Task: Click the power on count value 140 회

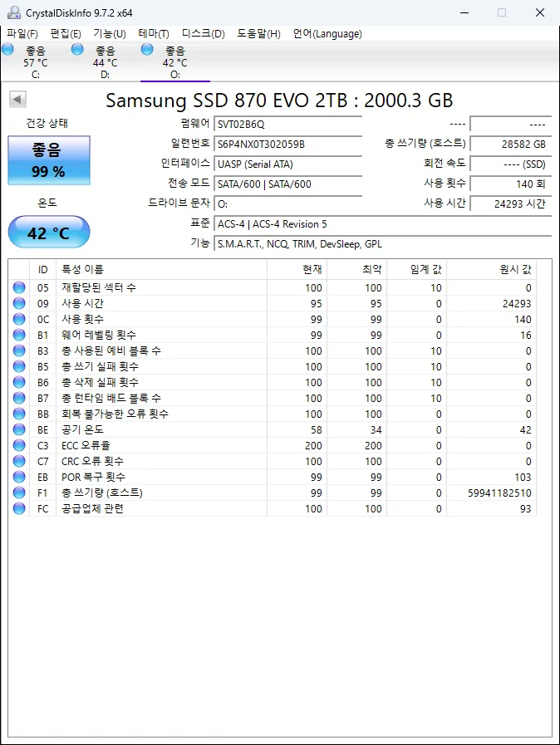Action: pyautogui.click(x=510, y=184)
